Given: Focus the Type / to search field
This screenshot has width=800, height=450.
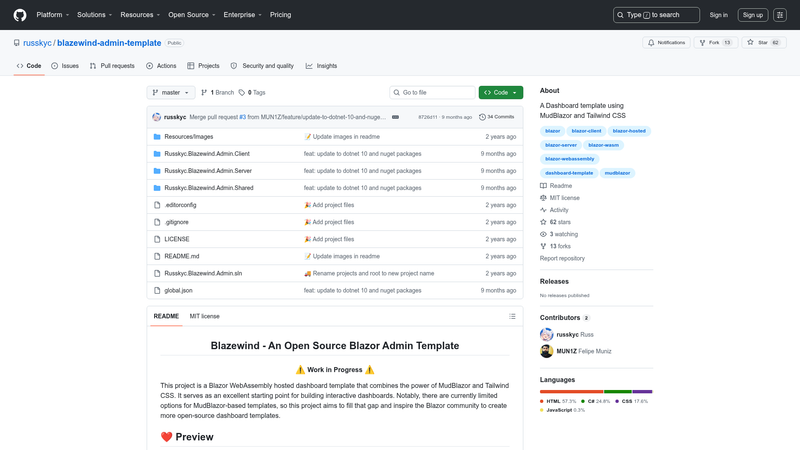Looking at the screenshot, I should (656, 15).
